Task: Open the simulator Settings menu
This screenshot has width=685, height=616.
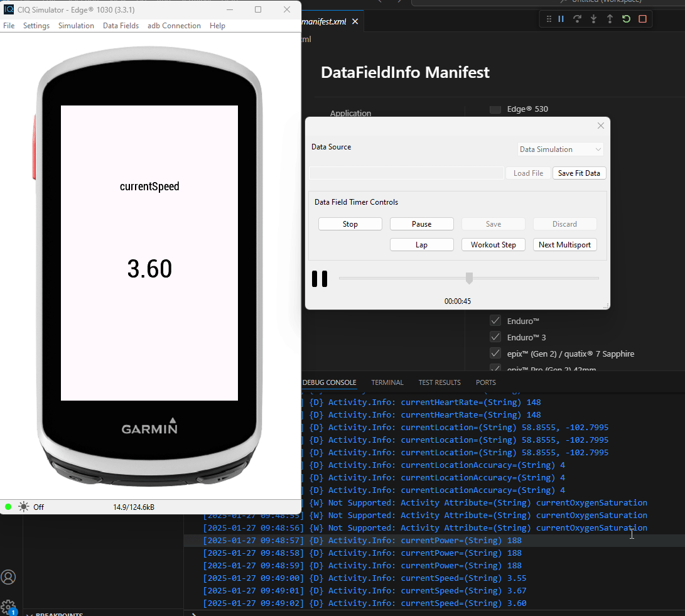Action: 36,26
